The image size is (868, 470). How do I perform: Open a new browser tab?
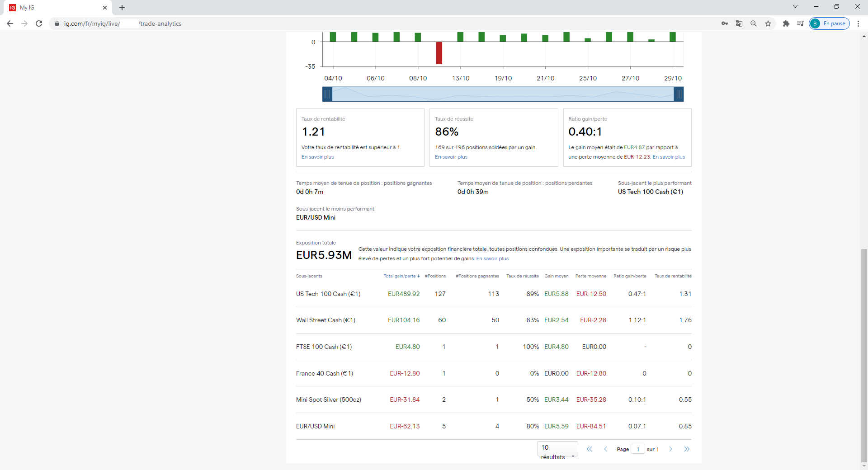click(122, 8)
